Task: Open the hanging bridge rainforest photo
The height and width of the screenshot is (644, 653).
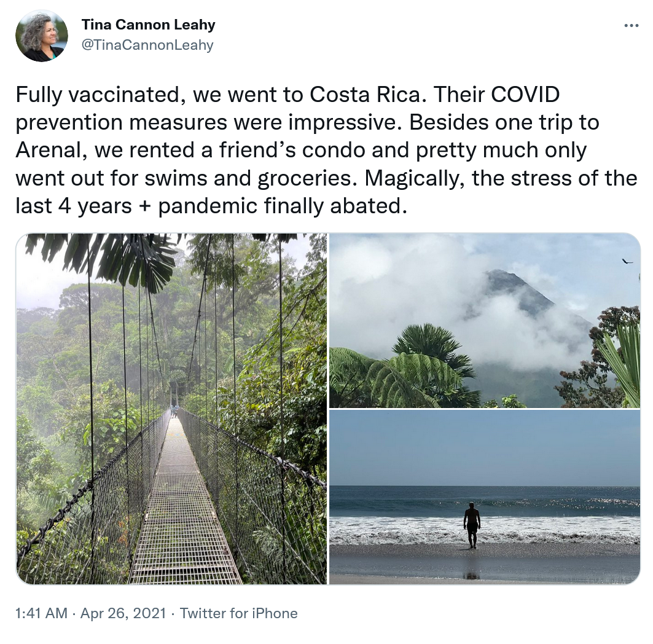Action: pos(171,409)
